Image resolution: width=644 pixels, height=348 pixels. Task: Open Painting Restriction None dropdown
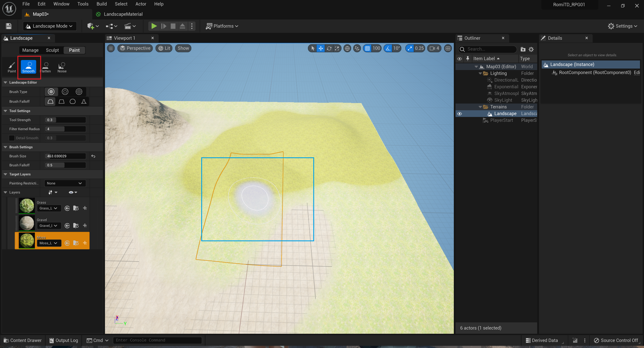pyautogui.click(x=65, y=183)
